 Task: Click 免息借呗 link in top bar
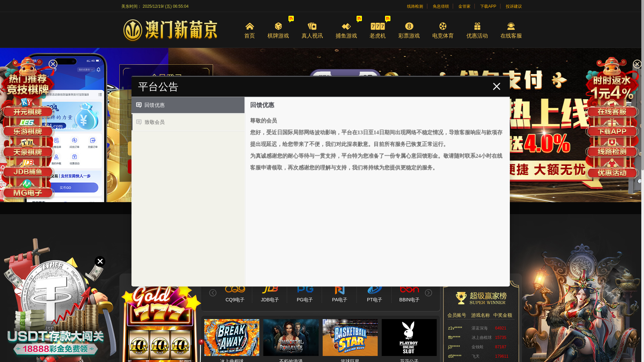(x=440, y=6)
